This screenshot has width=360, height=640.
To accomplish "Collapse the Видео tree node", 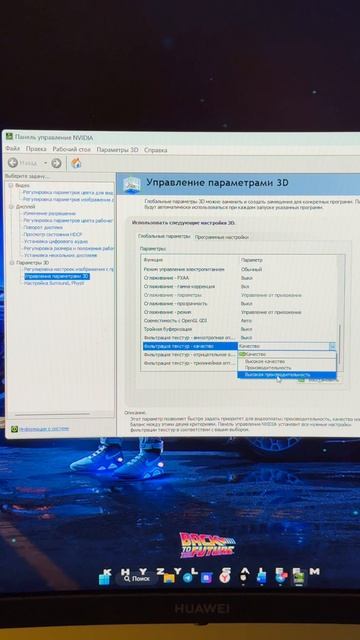I will [11, 185].
